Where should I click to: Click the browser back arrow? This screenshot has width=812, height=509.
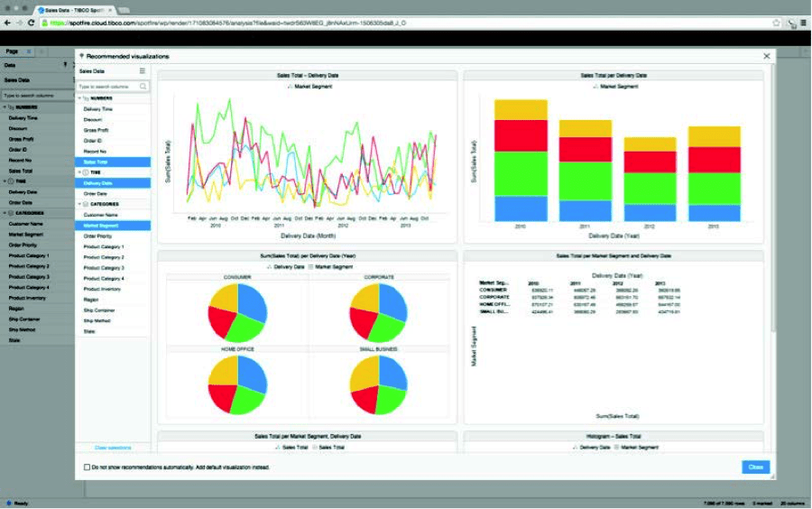click(x=7, y=22)
